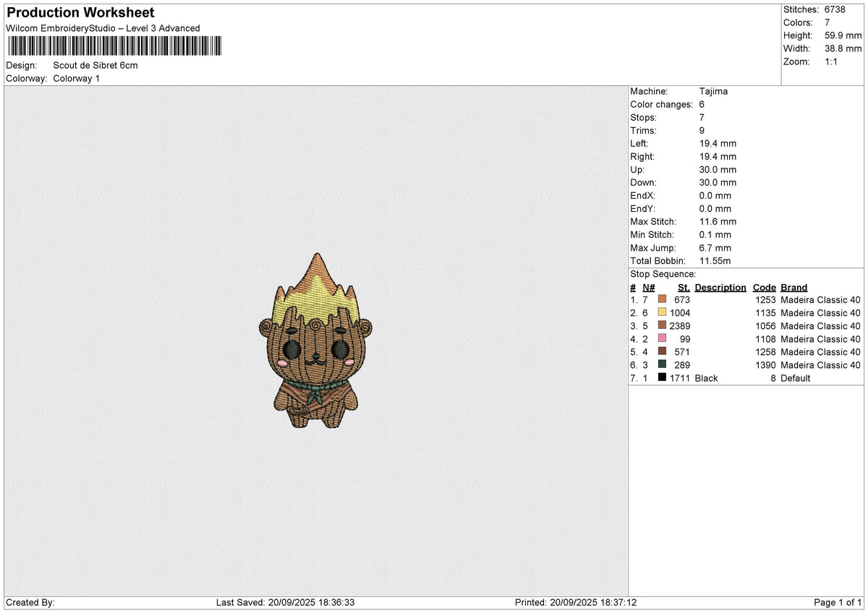Select the yellow swatch code 1135
The width and height of the screenshot is (868, 613).
662,312
